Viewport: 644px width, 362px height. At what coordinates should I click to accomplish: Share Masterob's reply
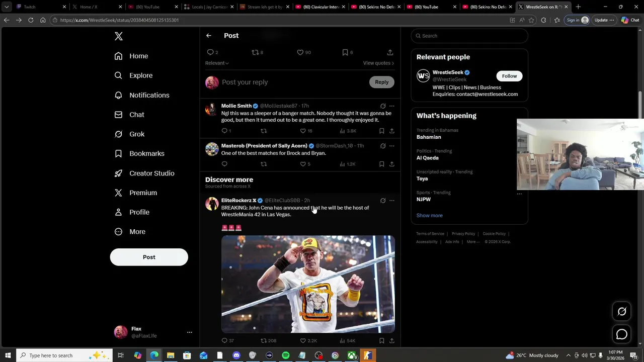[392, 164]
